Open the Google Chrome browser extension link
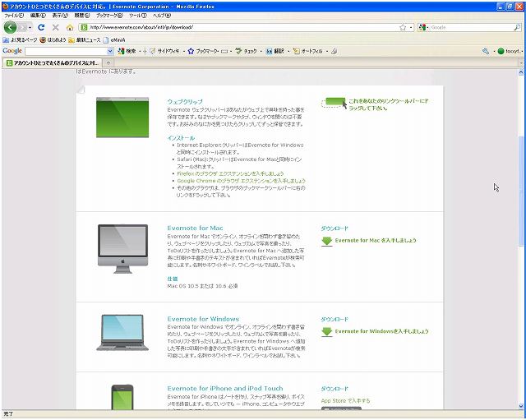The image size is (526, 420). (241, 181)
